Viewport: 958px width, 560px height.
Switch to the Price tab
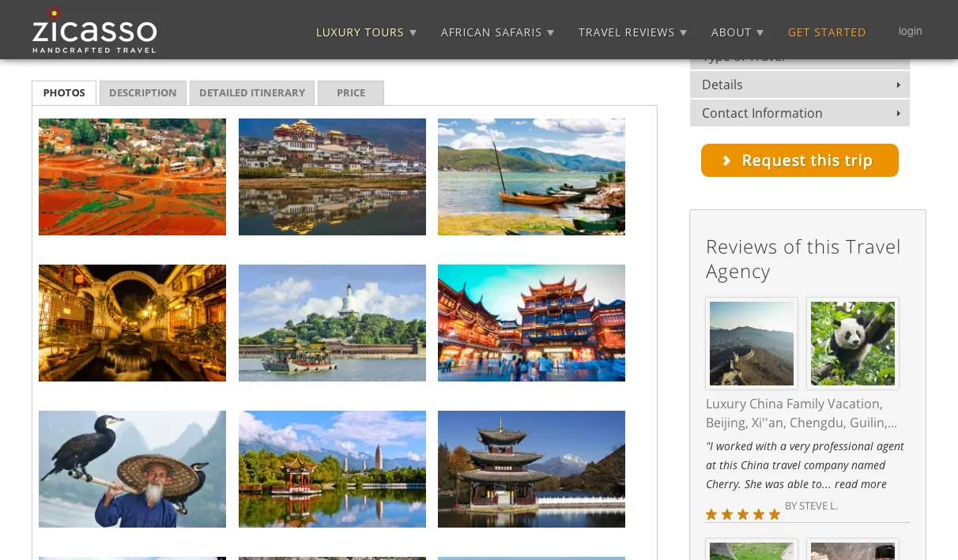351,92
